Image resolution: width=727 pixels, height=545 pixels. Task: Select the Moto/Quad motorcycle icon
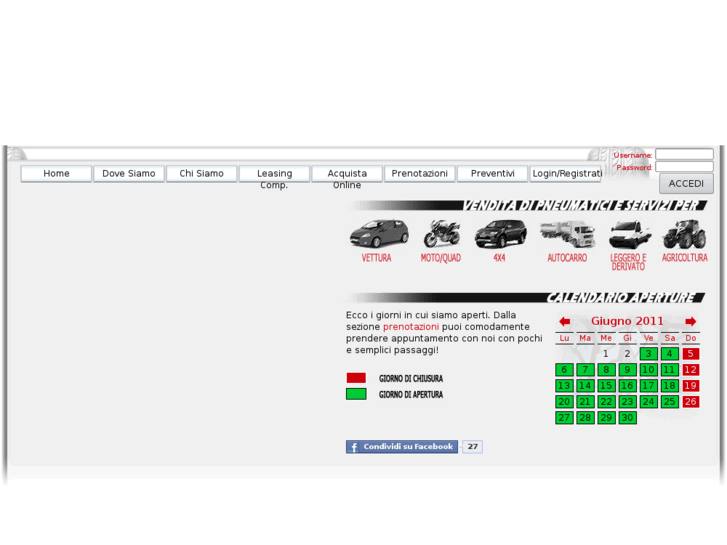coord(441,234)
